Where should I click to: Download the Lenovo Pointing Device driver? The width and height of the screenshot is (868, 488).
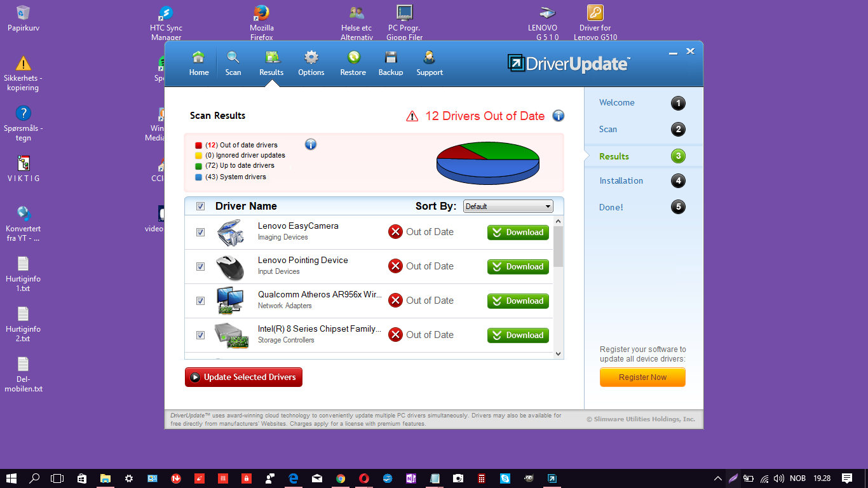518,267
